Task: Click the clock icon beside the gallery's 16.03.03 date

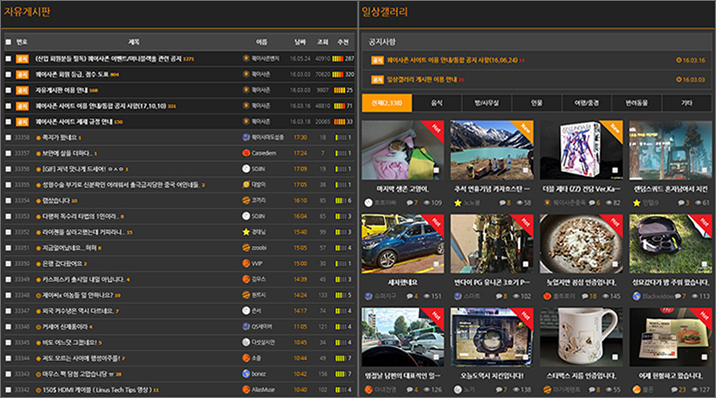Action: 679,79
